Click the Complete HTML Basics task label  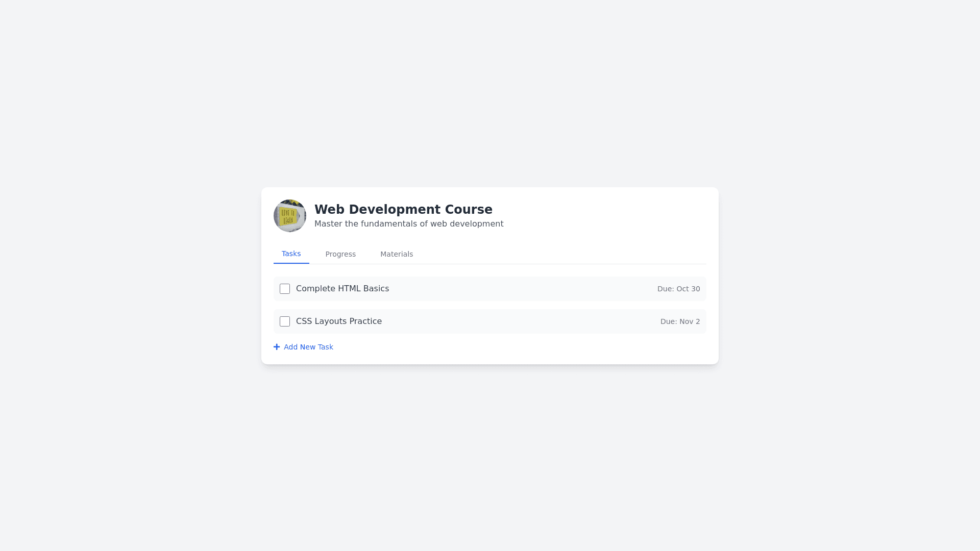click(342, 289)
